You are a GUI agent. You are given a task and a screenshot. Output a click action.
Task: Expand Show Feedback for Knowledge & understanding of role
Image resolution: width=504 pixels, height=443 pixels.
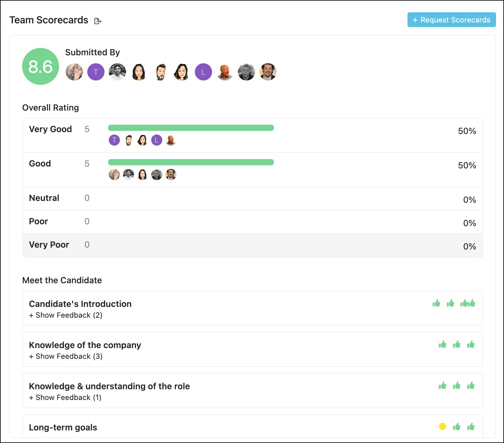65,398
